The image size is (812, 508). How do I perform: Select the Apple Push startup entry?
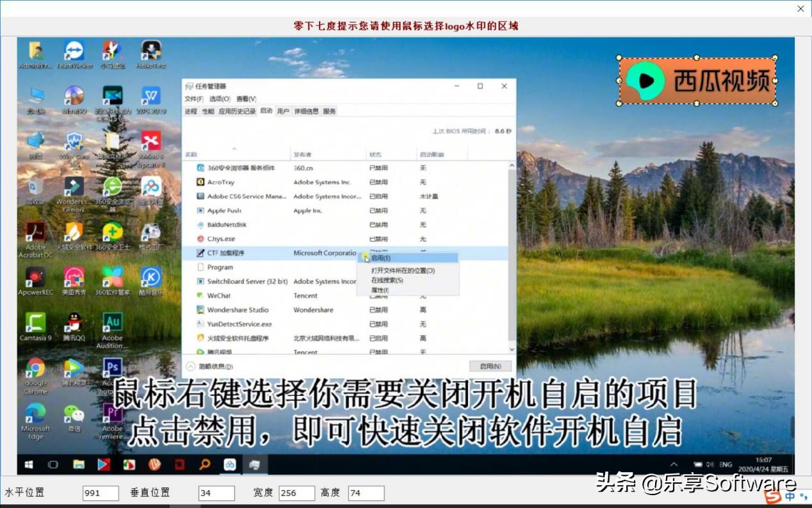click(345, 210)
